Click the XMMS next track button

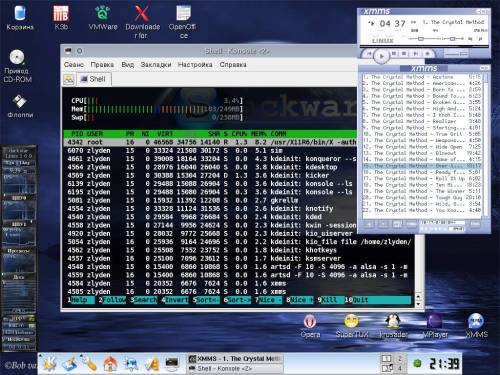415,53
